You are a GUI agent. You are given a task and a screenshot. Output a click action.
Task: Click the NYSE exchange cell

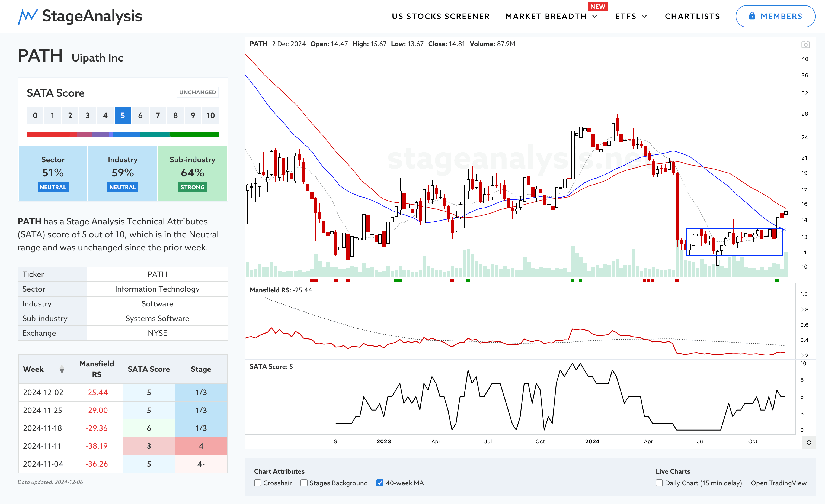(x=157, y=333)
